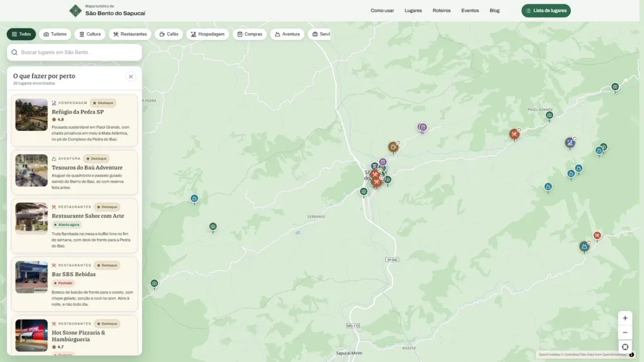Image resolution: width=644 pixels, height=362 pixels.
Task: Click the 'Aberto agora' status badge
Action: (x=67, y=225)
